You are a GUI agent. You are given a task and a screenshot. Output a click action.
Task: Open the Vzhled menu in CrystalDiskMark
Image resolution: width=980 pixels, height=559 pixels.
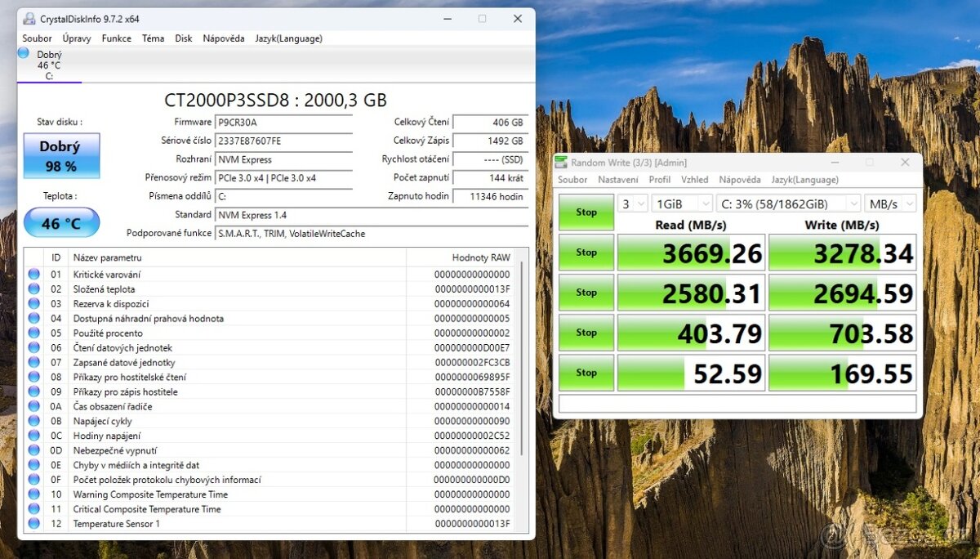pyautogui.click(x=697, y=179)
